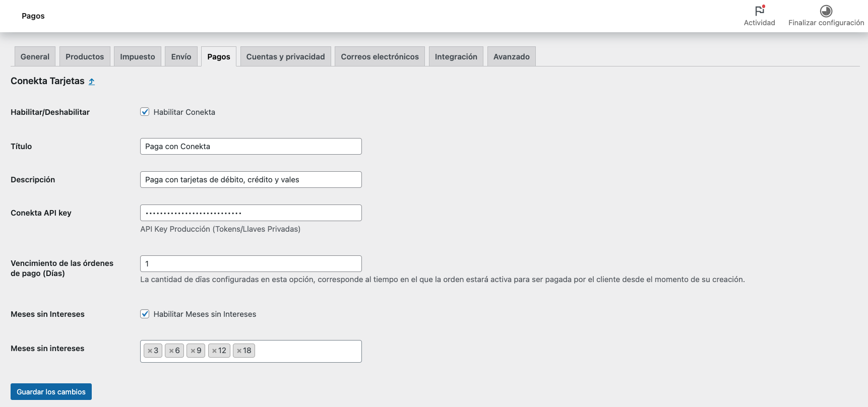Remove the 9 months tag
This screenshot has height=407, width=868.
tap(193, 351)
